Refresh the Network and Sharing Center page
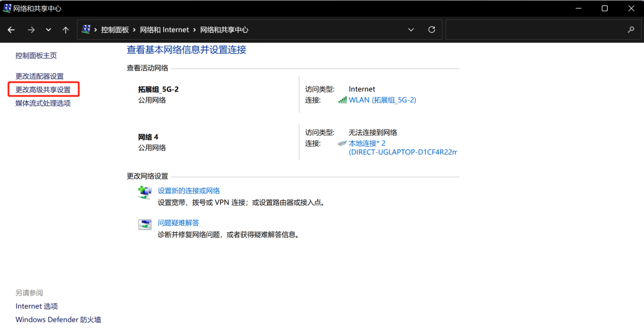 click(432, 30)
